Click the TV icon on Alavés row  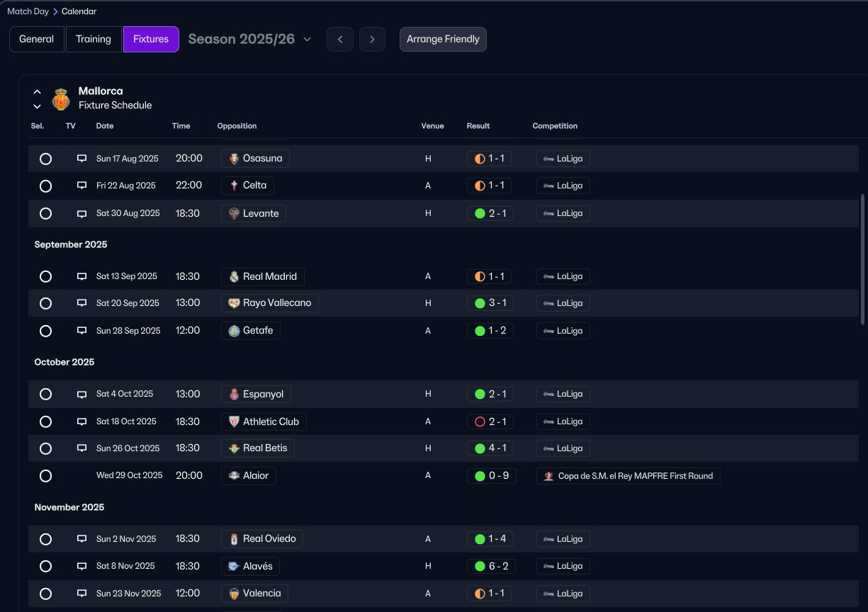82,566
